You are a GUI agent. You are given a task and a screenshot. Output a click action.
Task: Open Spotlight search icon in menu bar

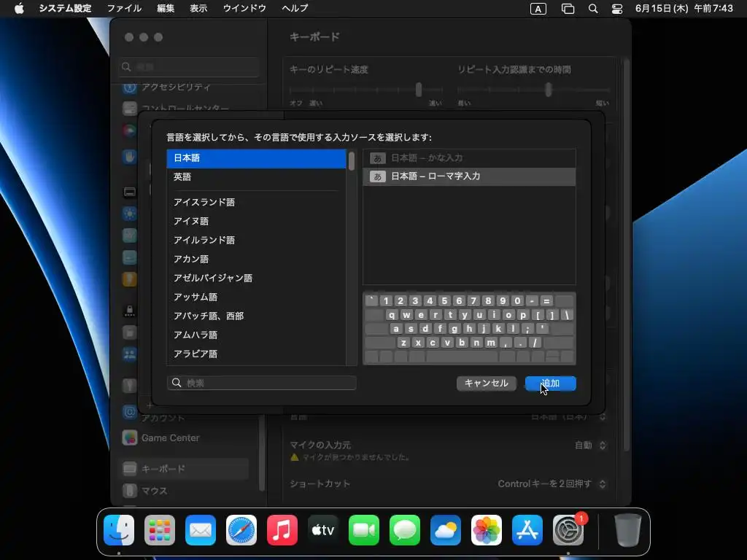point(593,9)
